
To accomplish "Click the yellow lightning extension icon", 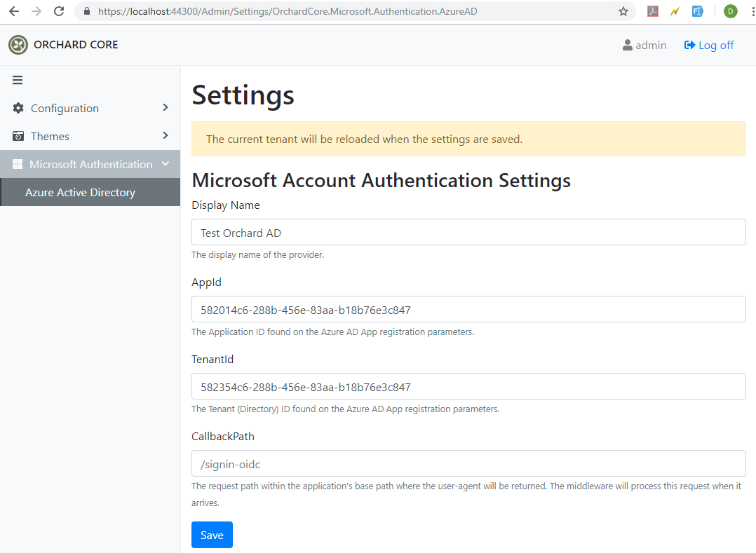I will click(x=675, y=11).
